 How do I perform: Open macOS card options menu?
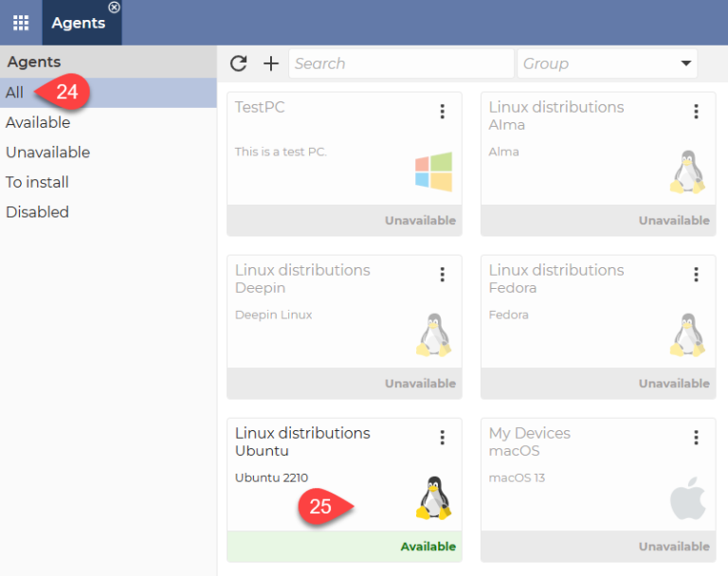pyautogui.click(x=696, y=438)
